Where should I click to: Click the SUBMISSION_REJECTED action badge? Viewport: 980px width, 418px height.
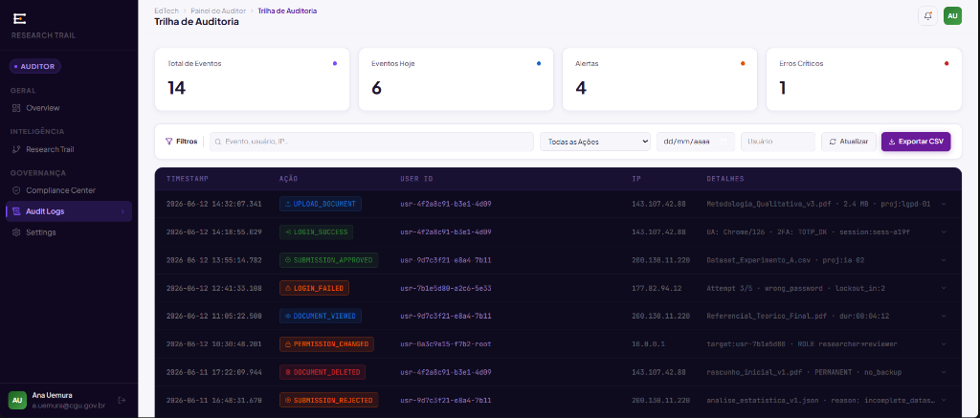point(329,401)
